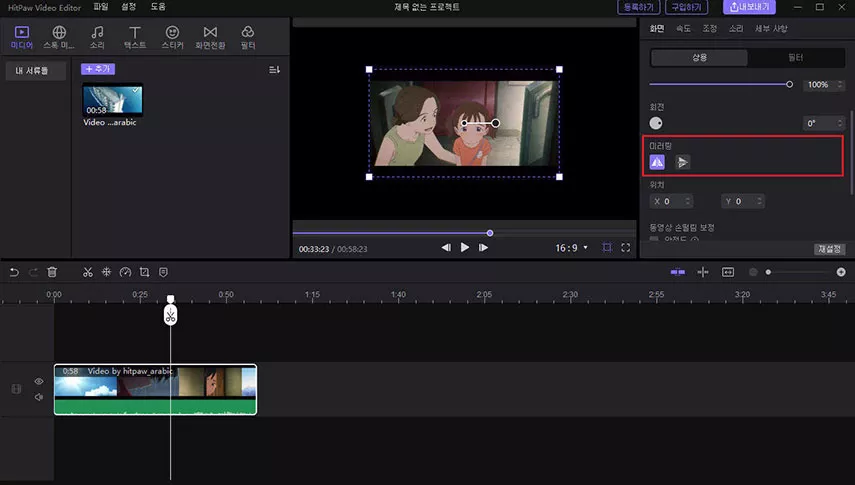Zoom in timeline with plus icon
The image size is (855, 485).
tap(841, 272)
